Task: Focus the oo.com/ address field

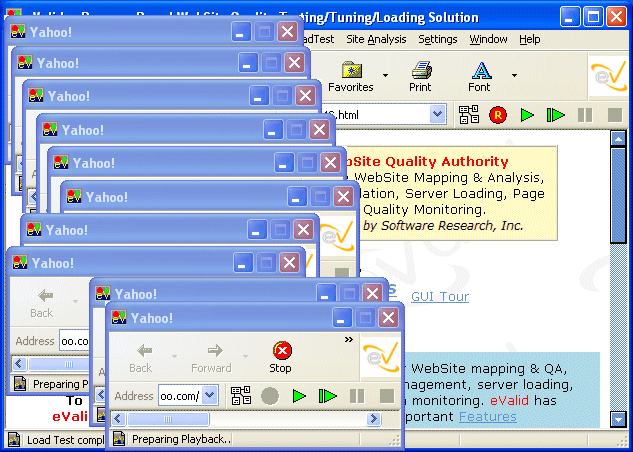Action: click(180, 396)
